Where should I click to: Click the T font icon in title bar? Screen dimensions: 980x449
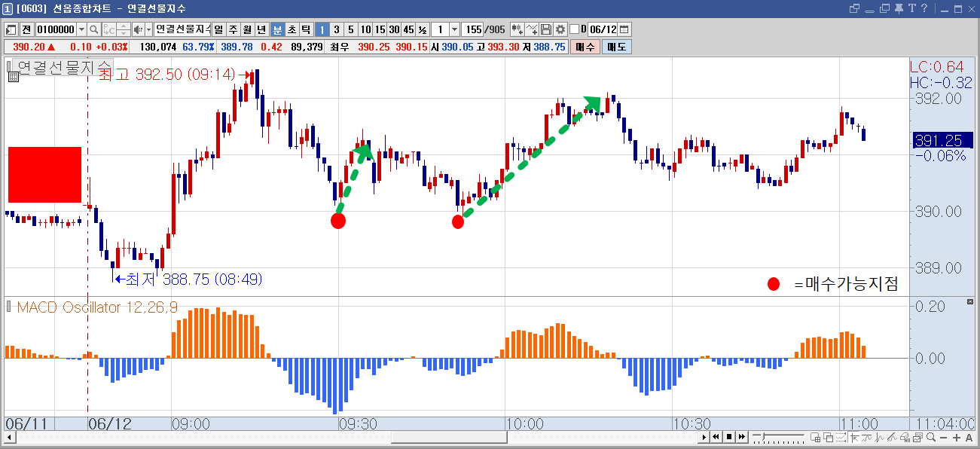[912, 8]
